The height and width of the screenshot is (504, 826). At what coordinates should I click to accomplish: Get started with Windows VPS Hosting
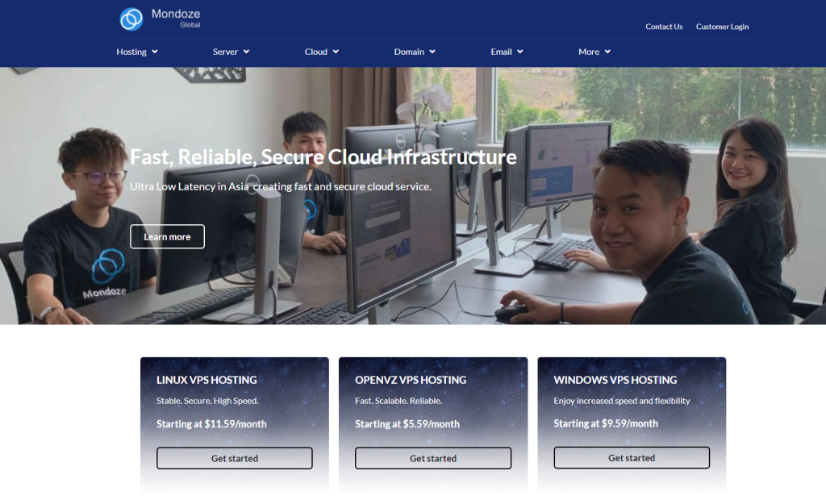click(632, 458)
